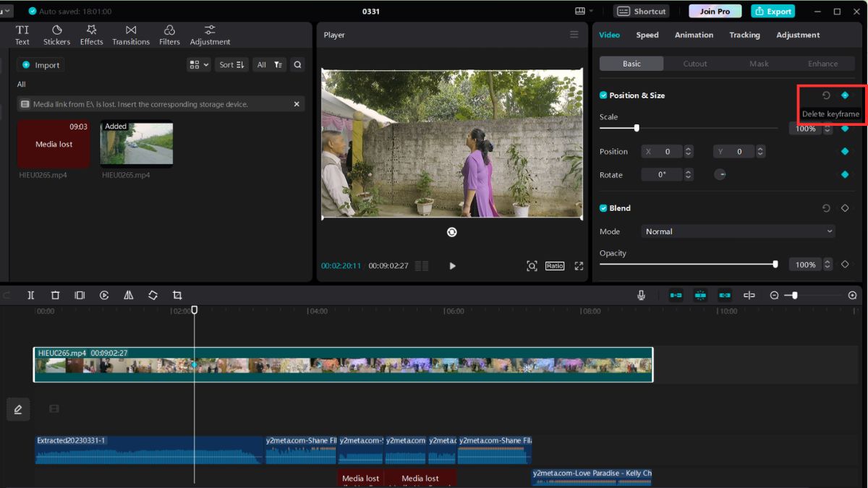Screen dimensions: 868x488
Task: Open the Sort dropdown in the media panel
Action: [x=231, y=64]
